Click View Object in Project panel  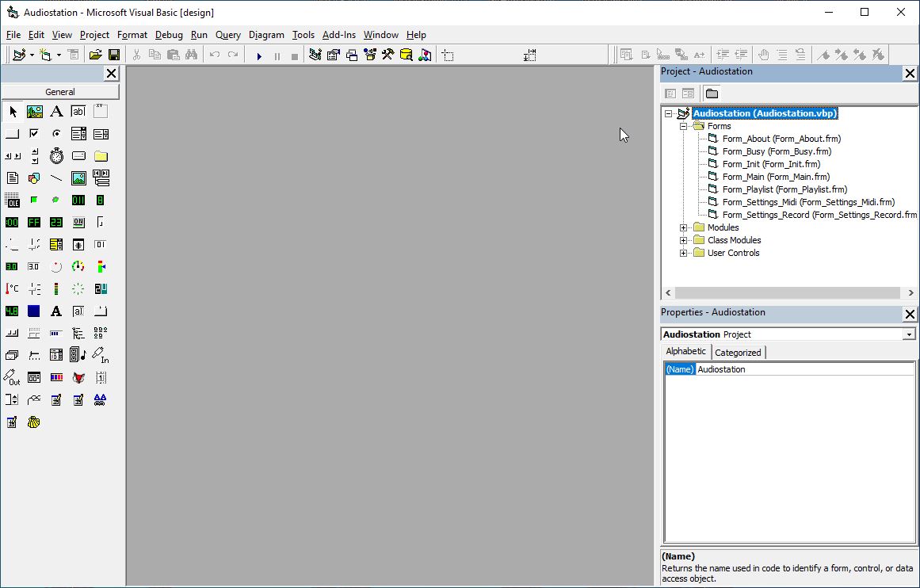pos(688,94)
